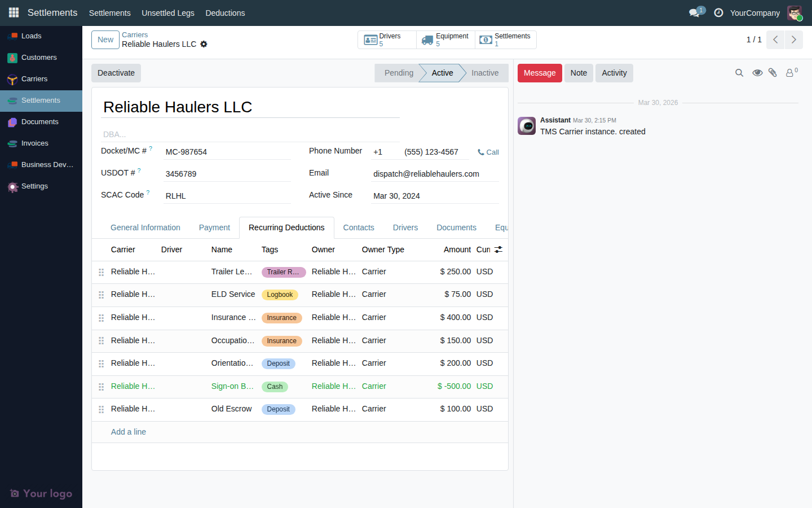Go to next record arrow

(x=793, y=40)
